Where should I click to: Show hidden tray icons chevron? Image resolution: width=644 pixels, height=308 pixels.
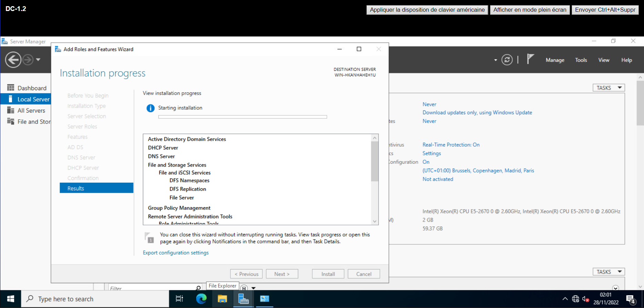pyautogui.click(x=565, y=299)
